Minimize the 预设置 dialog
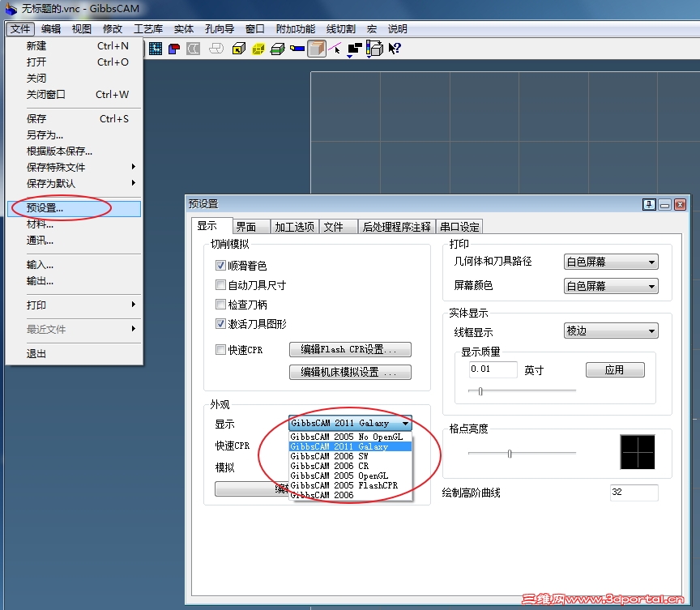700x610 pixels. 664,205
